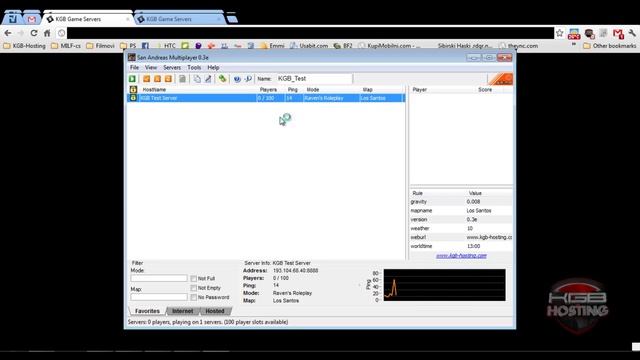This screenshot has height=360, width=640.
Task: Click the Facebook bookmark icon
Action: (x=145, y=46)
